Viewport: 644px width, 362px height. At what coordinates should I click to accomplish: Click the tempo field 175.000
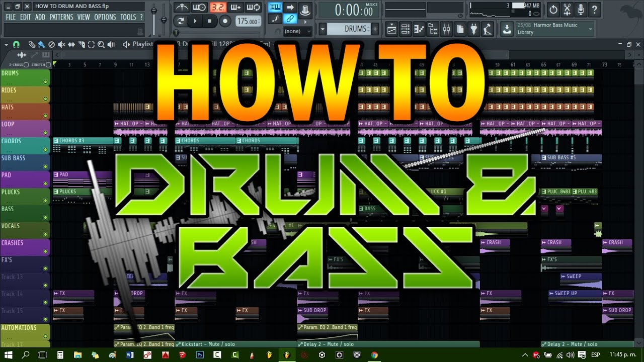[x=249, y=21]
